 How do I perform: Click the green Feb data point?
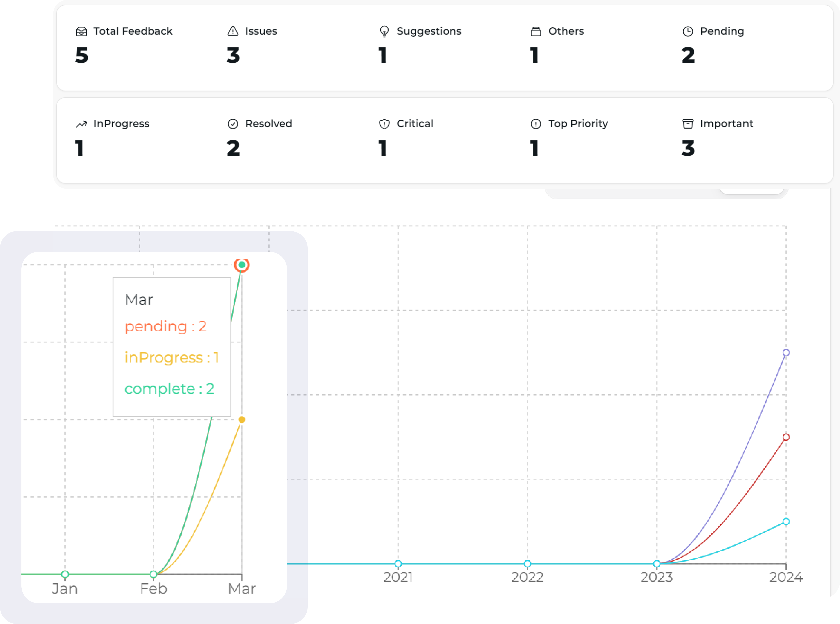[x=153, y=575]
